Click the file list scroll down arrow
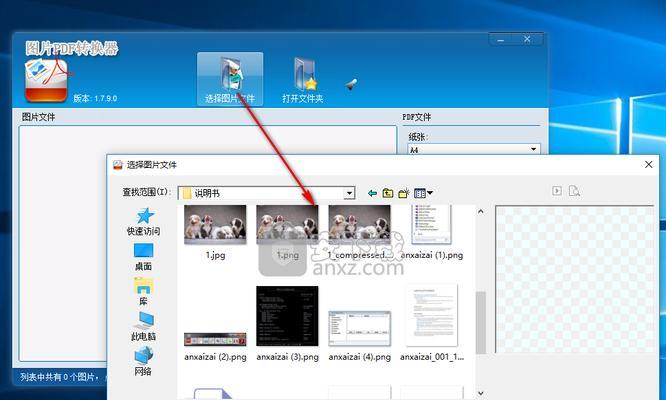Screen dimensions: 666x400 point(480,394)
